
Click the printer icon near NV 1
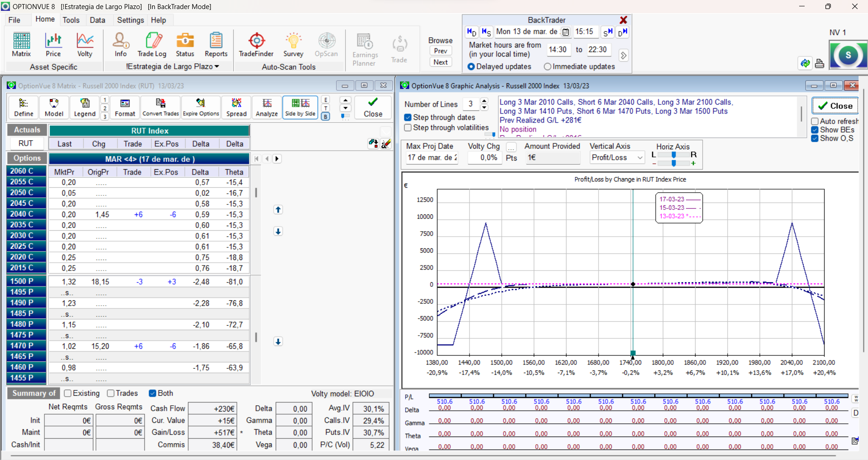coord(819,63)
